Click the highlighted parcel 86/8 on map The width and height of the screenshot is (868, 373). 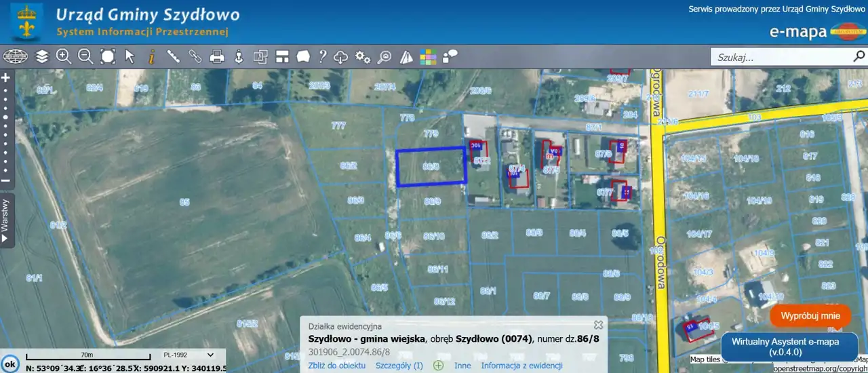(x=431, y=166)
